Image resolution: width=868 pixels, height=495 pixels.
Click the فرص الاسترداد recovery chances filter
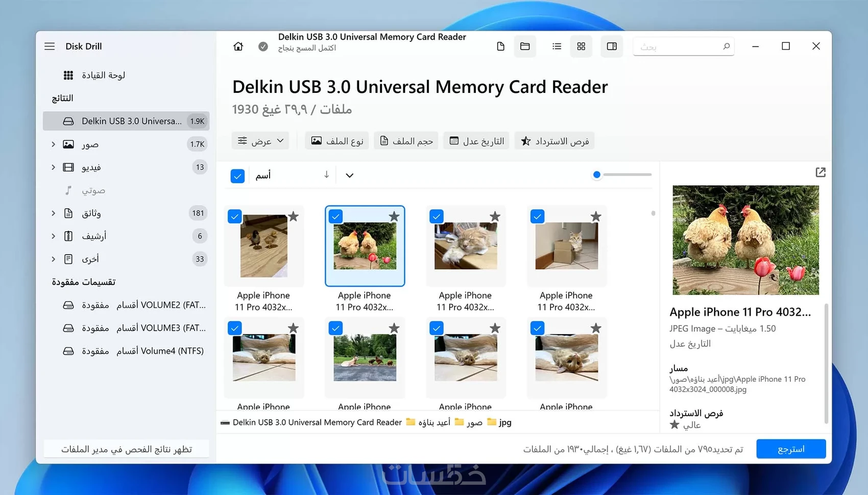554,141
